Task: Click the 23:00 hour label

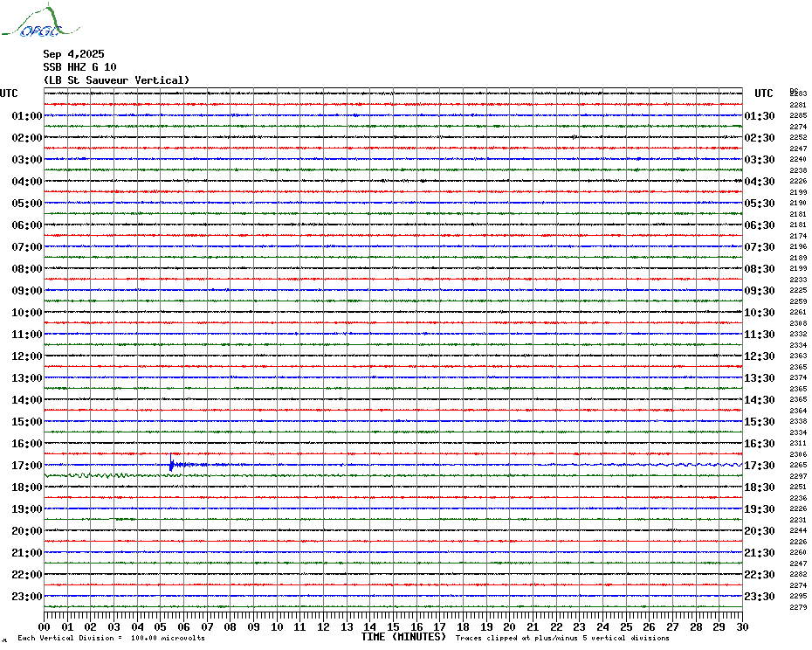Action: (x=27, y=597)
